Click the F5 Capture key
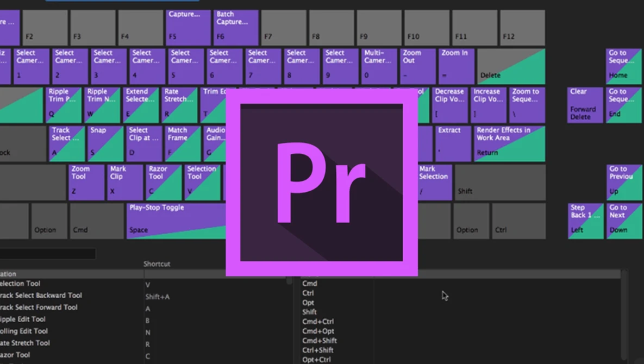The image size is (644, 364). (x=188, y=28)
